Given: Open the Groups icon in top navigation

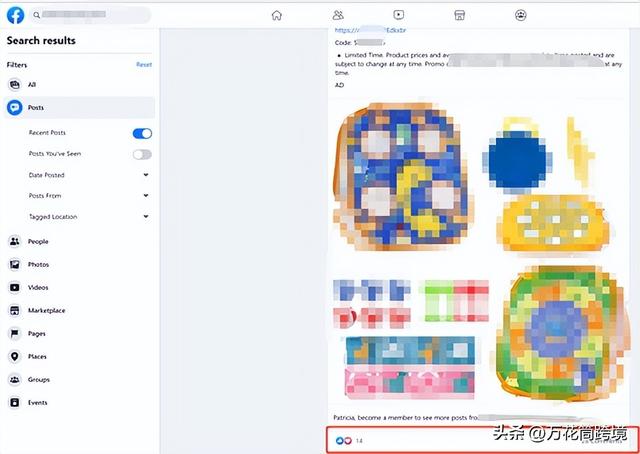Looking at the screenshot, I should click(x=520, y=15).
